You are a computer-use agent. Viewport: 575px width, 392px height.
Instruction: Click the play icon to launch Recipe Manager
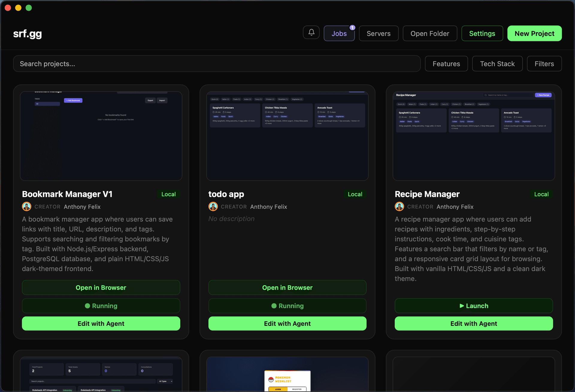pyautogui.click(x=461, y=306)
